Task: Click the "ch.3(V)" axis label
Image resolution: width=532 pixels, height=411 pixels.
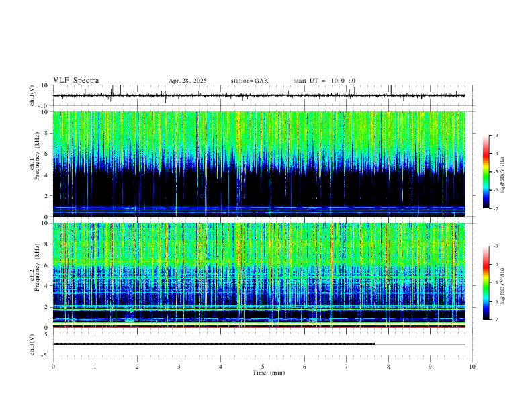Action: [x=32, y=345]
